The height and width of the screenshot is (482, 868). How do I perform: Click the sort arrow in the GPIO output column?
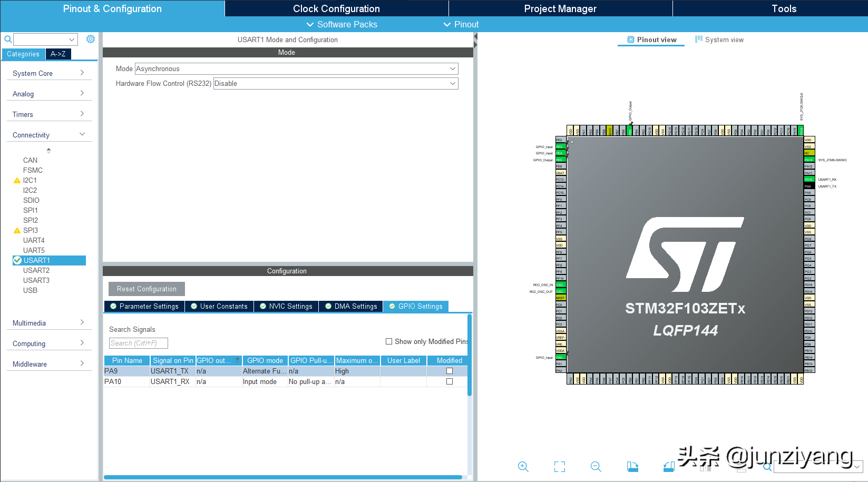click(x=237, y=359)
